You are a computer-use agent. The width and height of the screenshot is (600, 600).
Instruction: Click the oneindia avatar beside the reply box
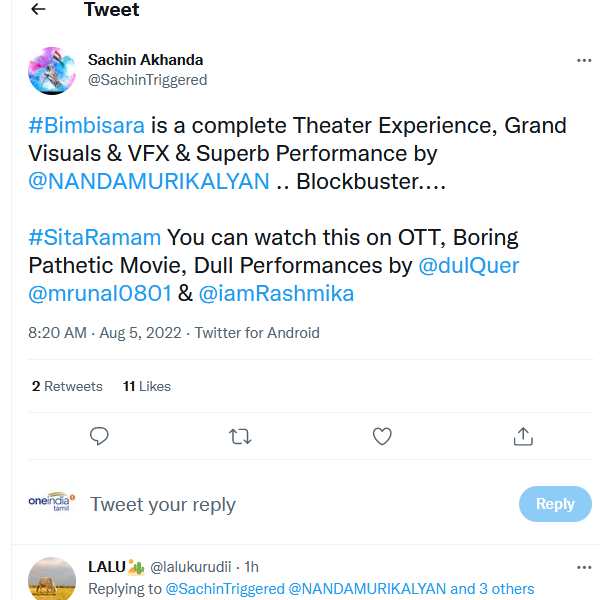click(x=52, y=503)
